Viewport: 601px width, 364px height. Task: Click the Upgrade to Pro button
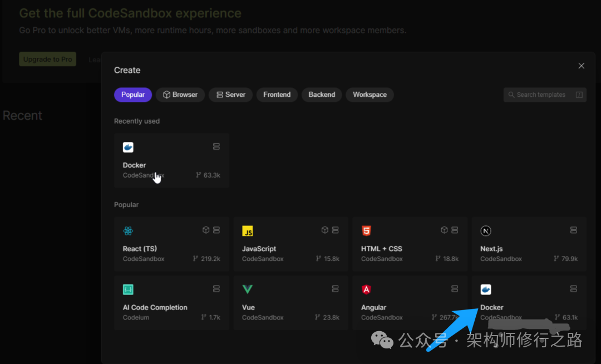(47, 60)
